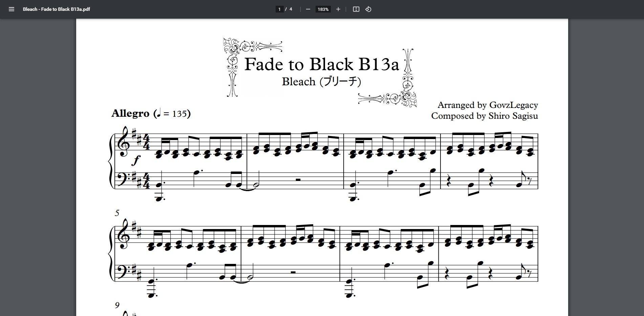Click the PDF file name in toolbar
This screenshot has height=316, width=644.
(x=57, y=9)
